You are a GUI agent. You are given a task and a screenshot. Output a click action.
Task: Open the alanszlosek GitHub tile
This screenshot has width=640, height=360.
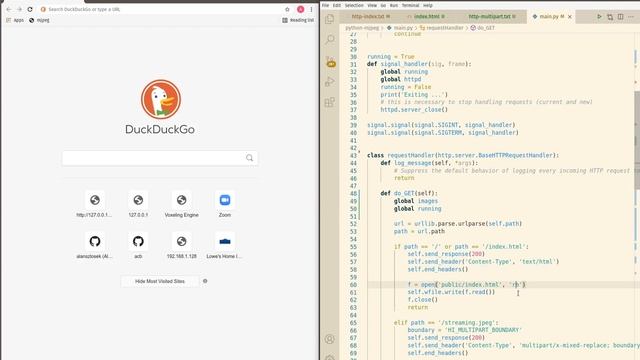[95, 246]
